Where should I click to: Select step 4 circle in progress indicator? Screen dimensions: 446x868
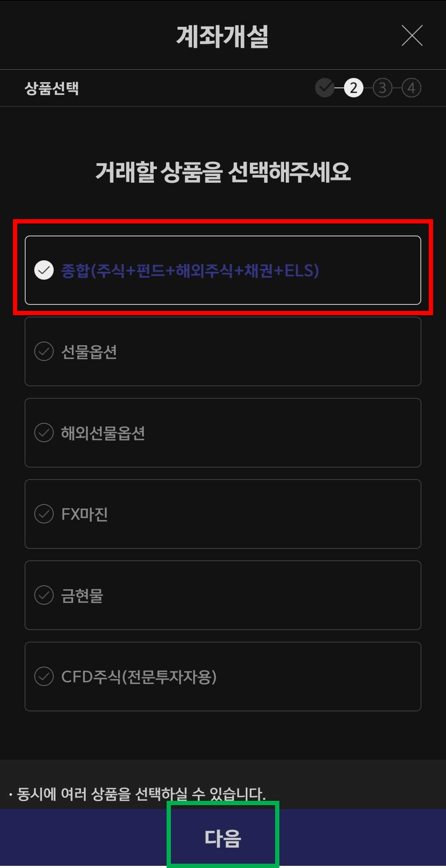411,88
